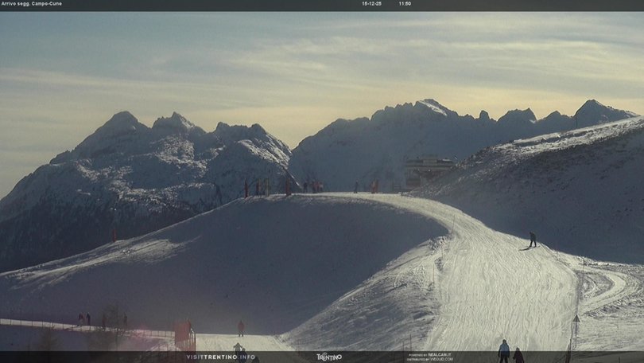Select the two skiers at bottom right
This screenshot has height=363, width=644.
point(510,353)
